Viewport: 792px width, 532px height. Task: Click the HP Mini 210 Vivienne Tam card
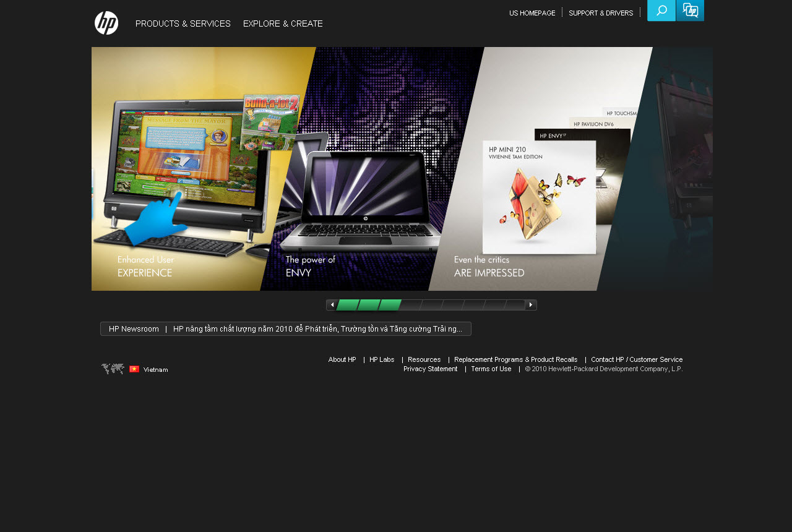click(x=539, y=197)
